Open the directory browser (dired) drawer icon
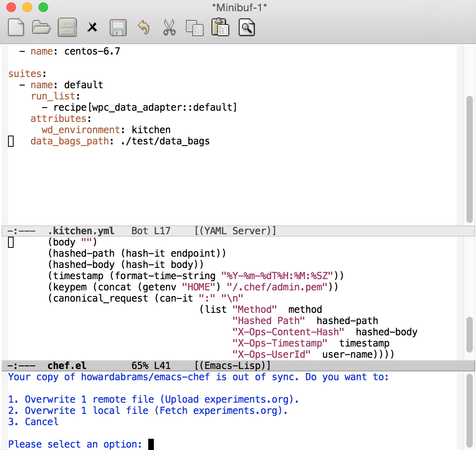476x450 pixels. [67, 28]
